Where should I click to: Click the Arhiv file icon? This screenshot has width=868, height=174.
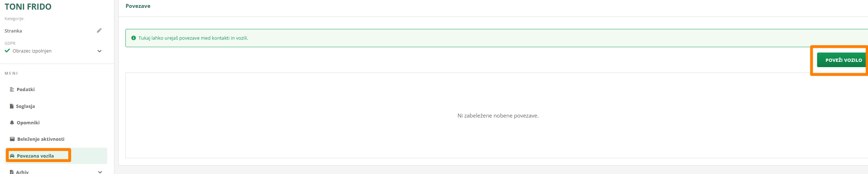(x=12, y=172)
